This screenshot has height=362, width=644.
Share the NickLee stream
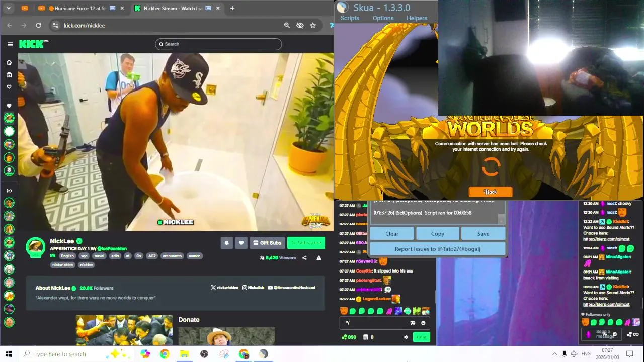(304, 258)
